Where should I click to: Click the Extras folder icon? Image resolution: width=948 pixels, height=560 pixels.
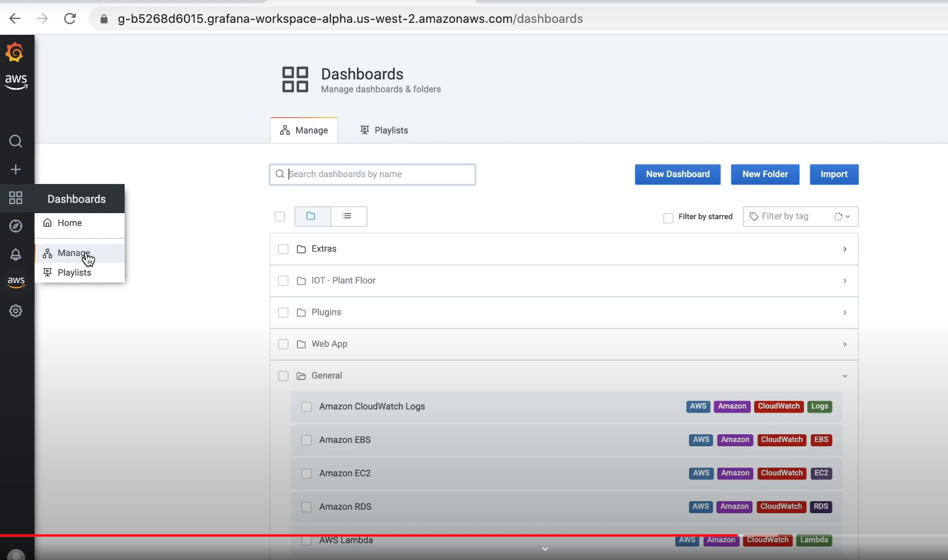pyautogui.click(x=301, y=249)
